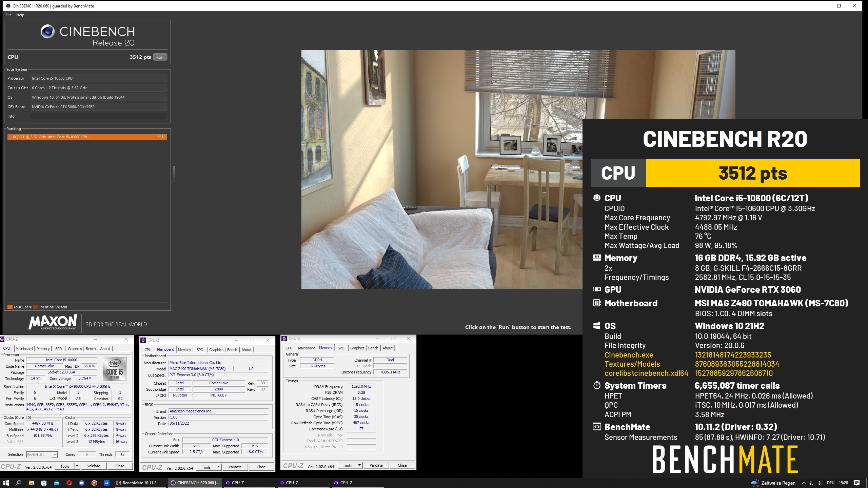Open the Zeitweise Regen weather widget
This screenshot has height=488, width=868.
pos(773,483)
